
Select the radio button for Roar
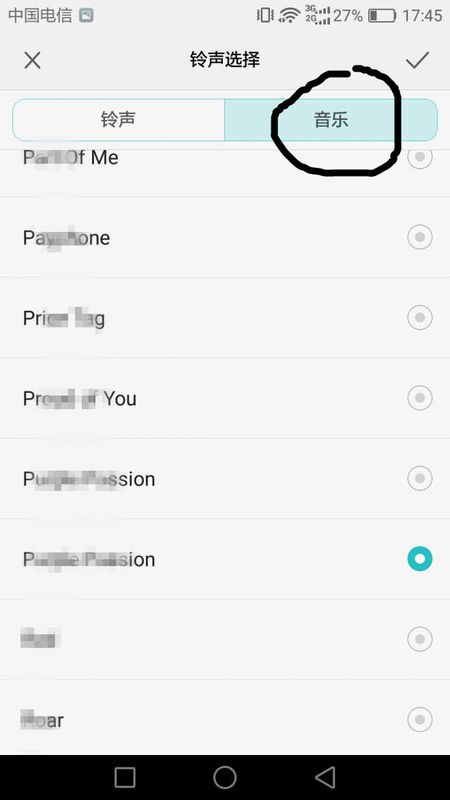[420, 719]
